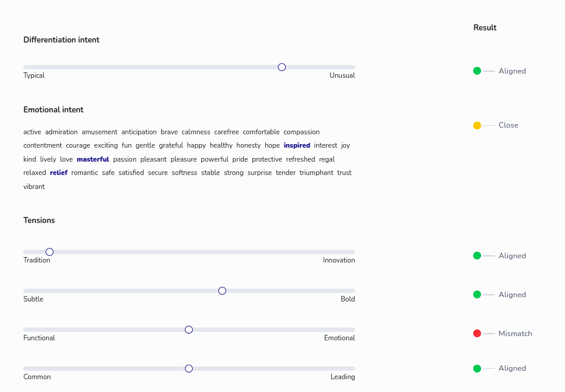
Task: Select the emotion word 'courage'
Action: pyautogui.click(x=78, y=145)
